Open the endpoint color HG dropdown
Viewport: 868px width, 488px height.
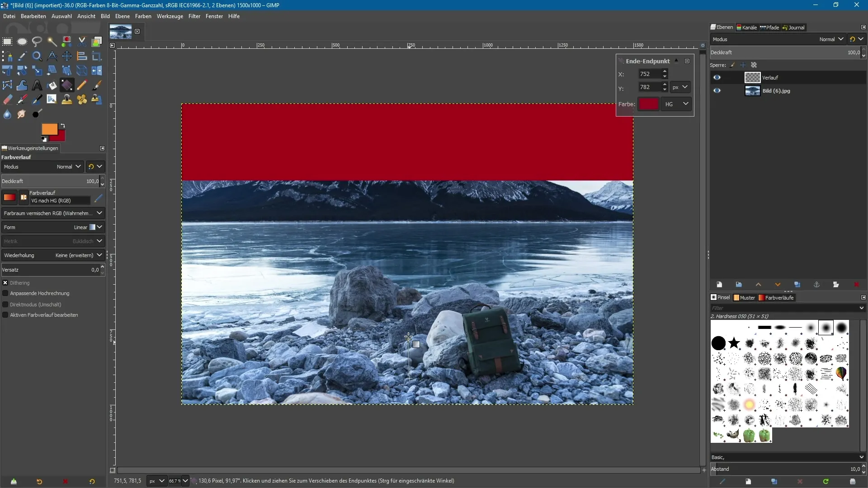676,104
